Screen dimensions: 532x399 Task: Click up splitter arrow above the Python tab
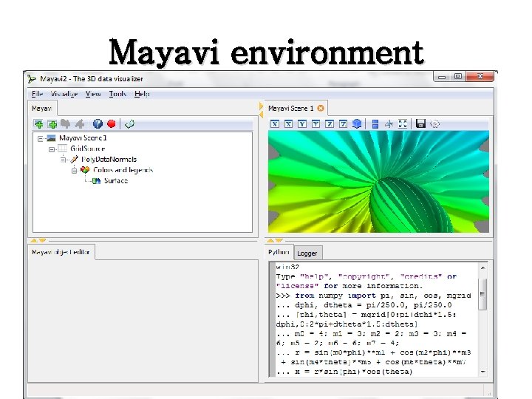pos(270,240)
